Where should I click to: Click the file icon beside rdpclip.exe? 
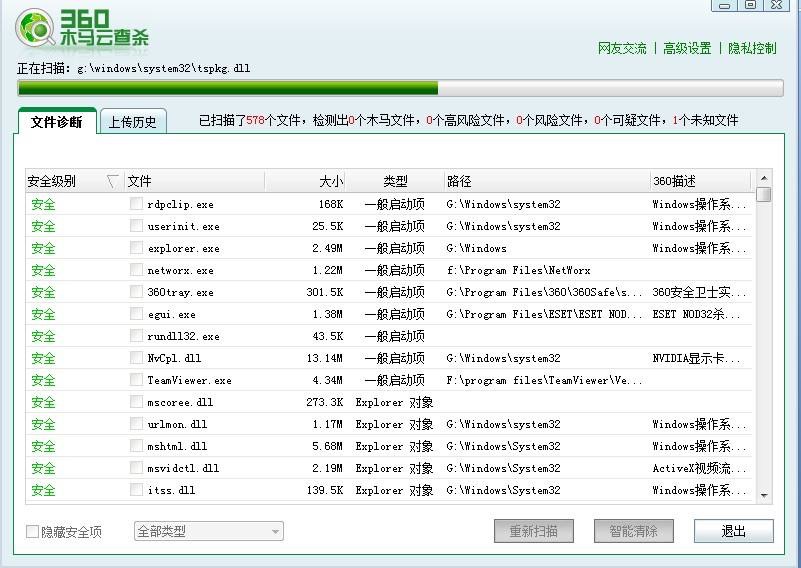pyautogui.click(x=136, y=204)
